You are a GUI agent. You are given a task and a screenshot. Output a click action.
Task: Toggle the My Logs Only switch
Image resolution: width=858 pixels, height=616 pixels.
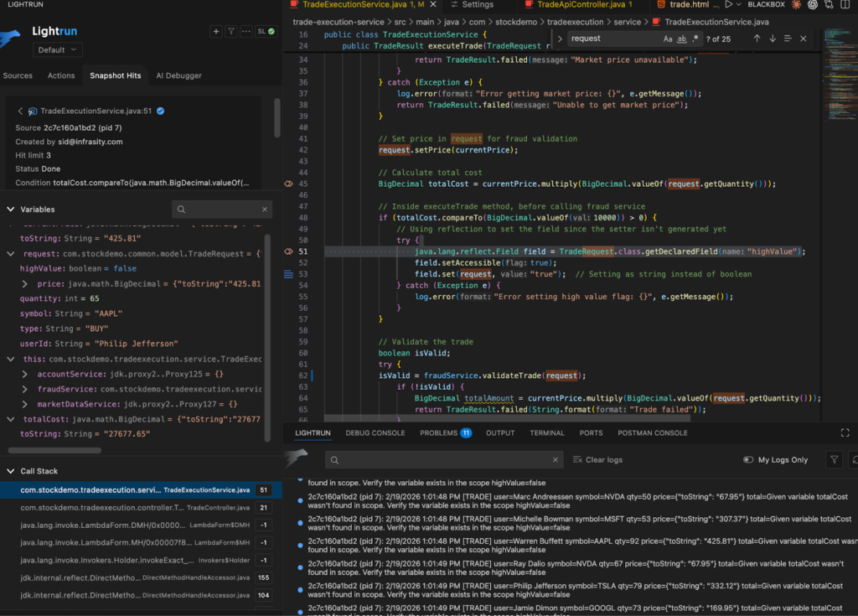click(748, 460)
